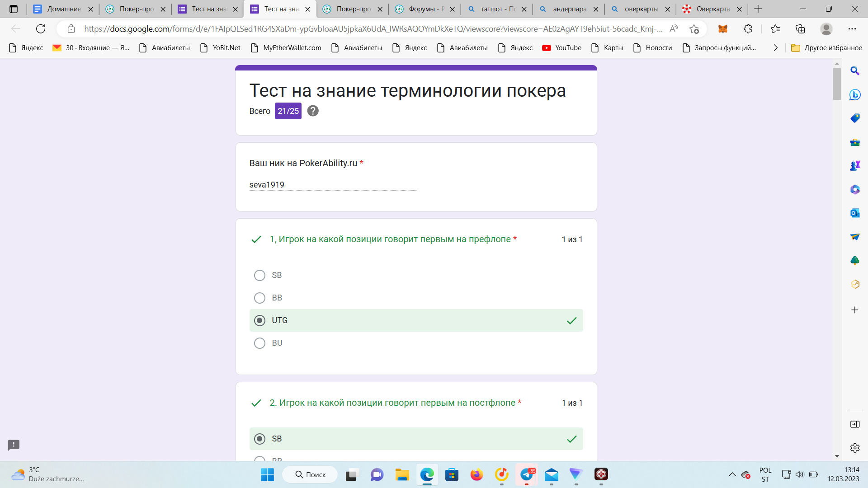868x488 pixels.
Task: Select UTG radio option
Action: [x=259, y=320]
